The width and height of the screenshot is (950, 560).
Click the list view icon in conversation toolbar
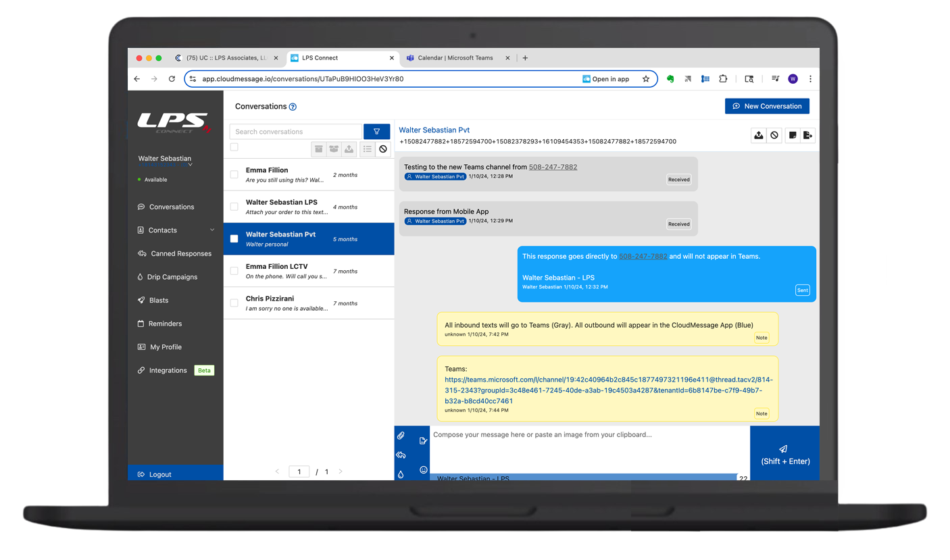click(368, 149)
